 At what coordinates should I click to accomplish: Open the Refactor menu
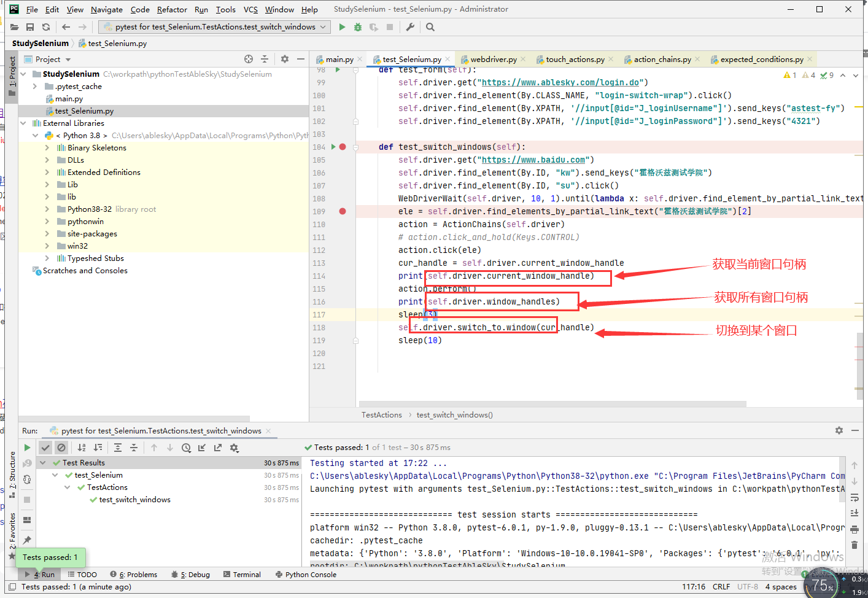(x=172, y=9)
